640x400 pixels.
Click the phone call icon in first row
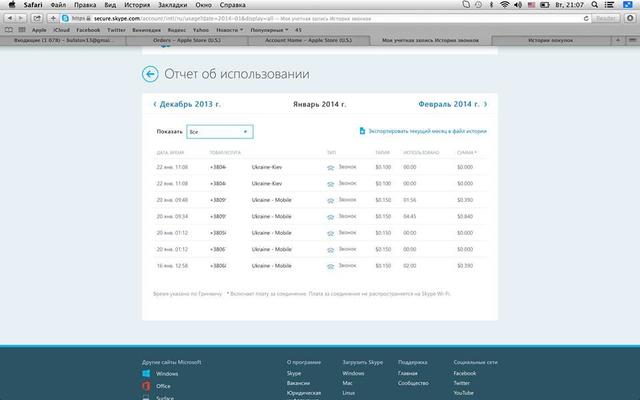coord(330,167)
